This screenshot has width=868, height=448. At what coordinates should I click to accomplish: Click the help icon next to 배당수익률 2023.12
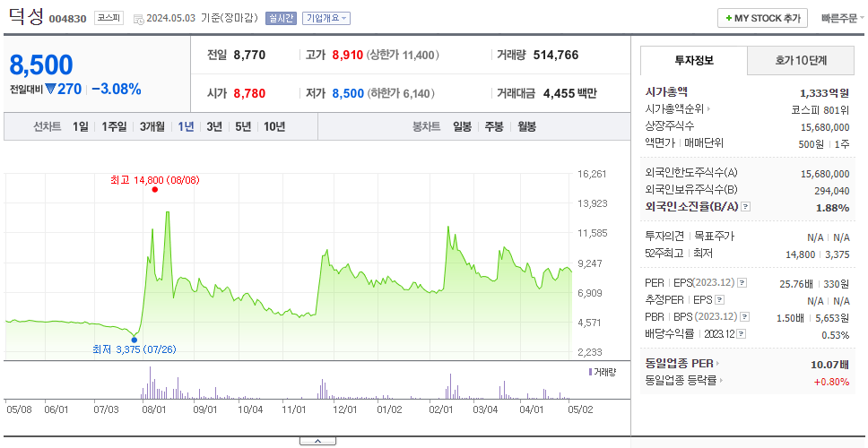point(742,333)
